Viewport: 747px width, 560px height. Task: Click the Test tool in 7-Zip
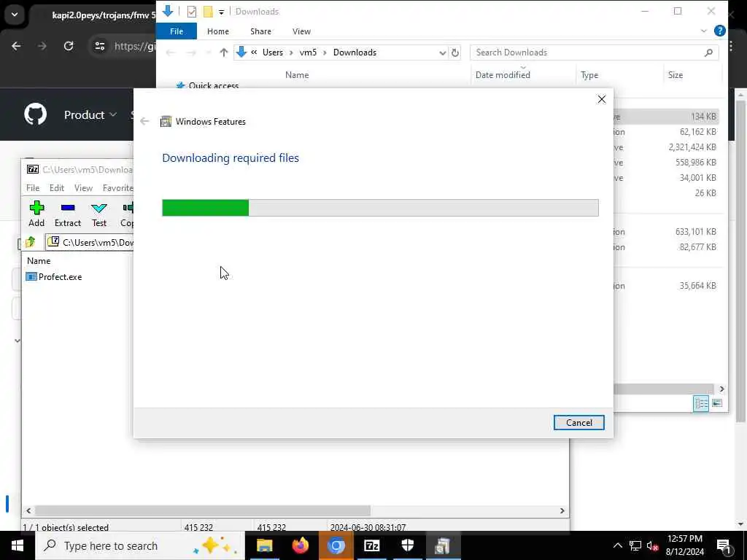[99, 214]
